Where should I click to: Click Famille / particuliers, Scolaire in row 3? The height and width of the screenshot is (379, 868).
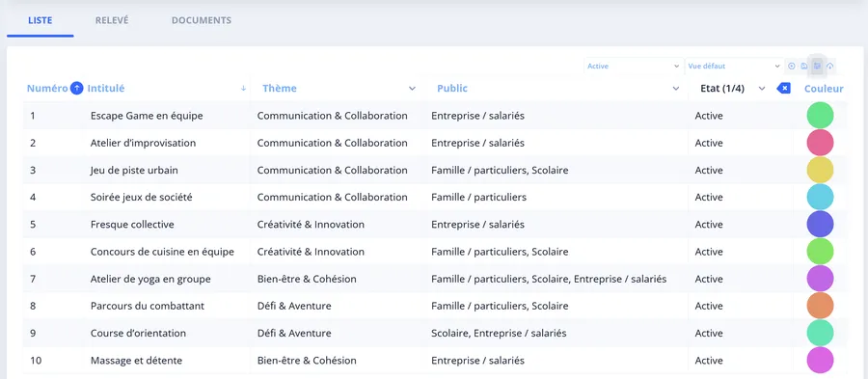coord(500,170)
